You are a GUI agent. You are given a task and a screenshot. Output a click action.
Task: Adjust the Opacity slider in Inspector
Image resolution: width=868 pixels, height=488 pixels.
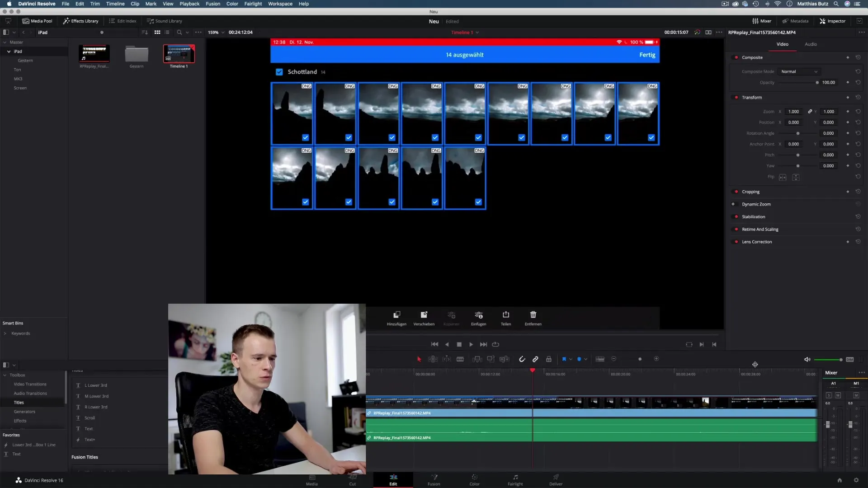817,83
